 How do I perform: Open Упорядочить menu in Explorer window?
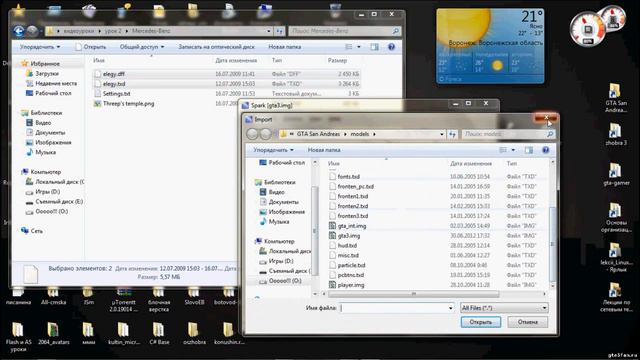click(x=40, y=47)
